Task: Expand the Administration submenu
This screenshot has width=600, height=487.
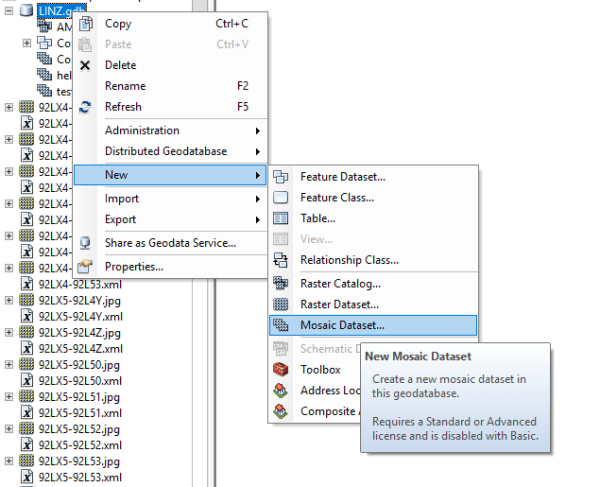Action: (x=258, y=131)
